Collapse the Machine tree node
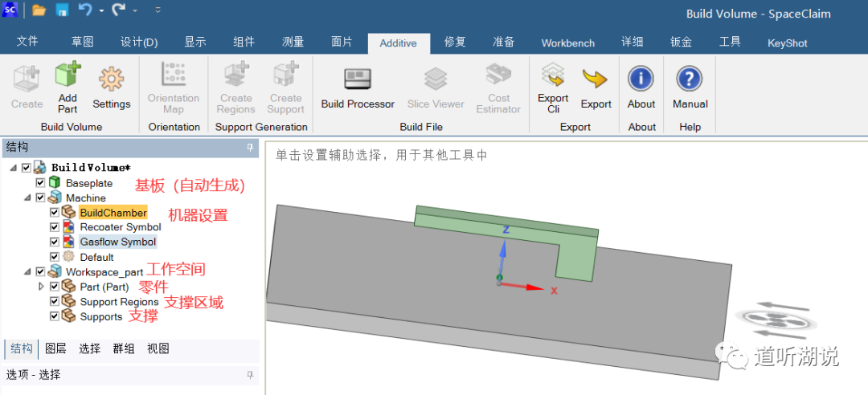Image resolution: width=868 pixels, height=395 pixels. [x=27, y=198]
